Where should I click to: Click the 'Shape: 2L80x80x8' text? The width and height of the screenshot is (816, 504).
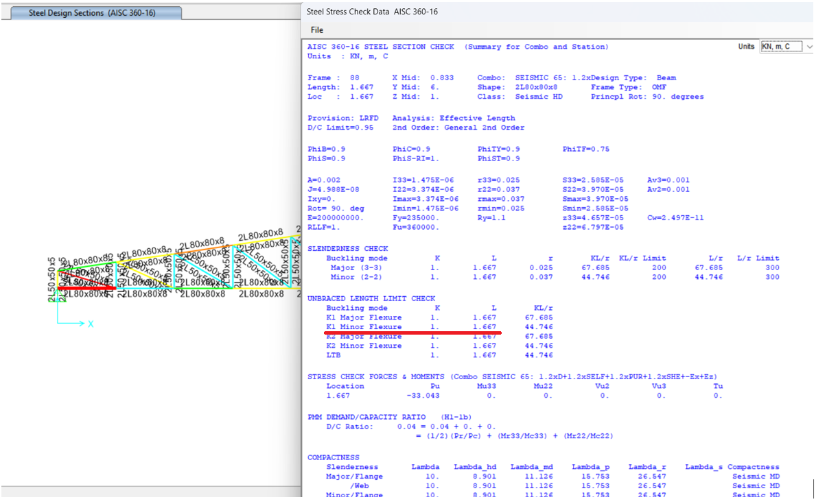click(517, 87)
